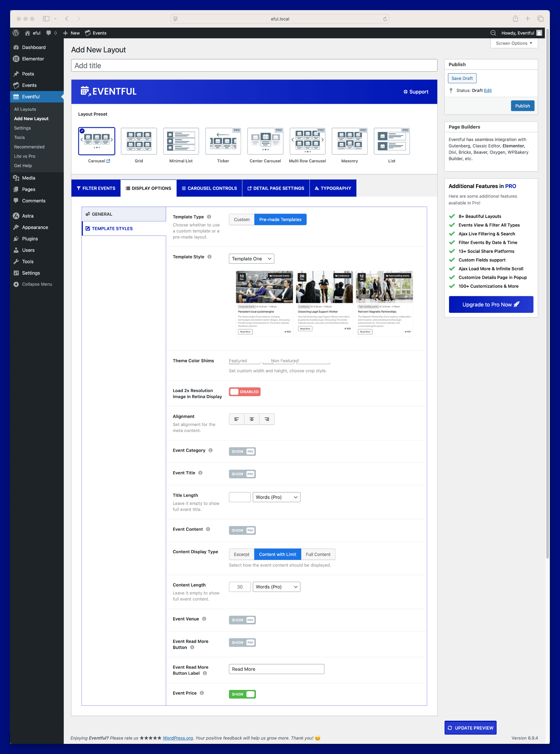Image resolution: width=560 pixels, height=754 pixels.
Task: Open the Support link in banner
Action: pos(416,92)
